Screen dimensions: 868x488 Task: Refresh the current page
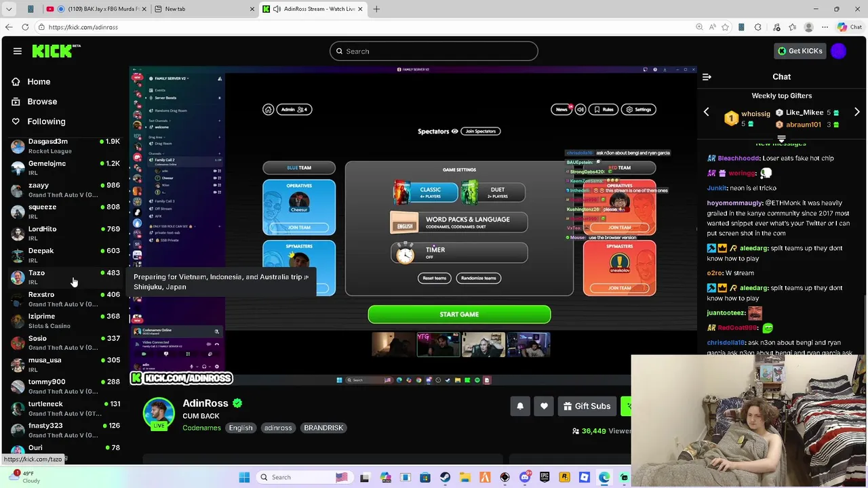(25, 27)
